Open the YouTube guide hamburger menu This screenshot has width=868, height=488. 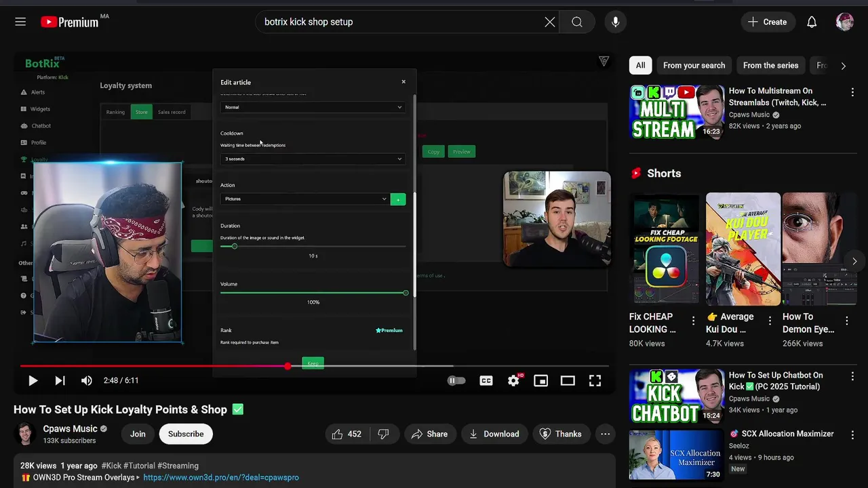click(20, 22)
